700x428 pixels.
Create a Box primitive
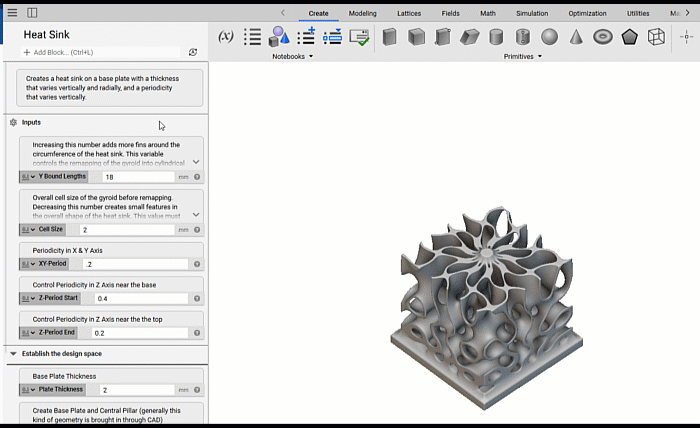click(x=389, y=37)
